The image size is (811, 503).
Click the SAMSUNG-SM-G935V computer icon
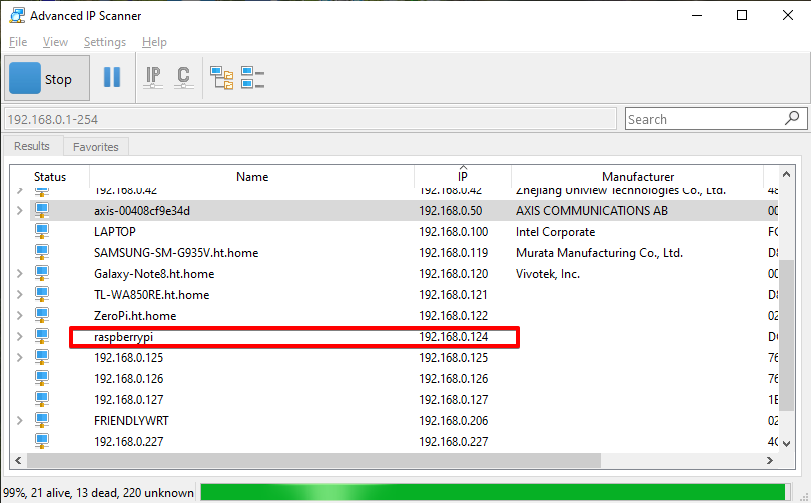click(x=42, y=253)
